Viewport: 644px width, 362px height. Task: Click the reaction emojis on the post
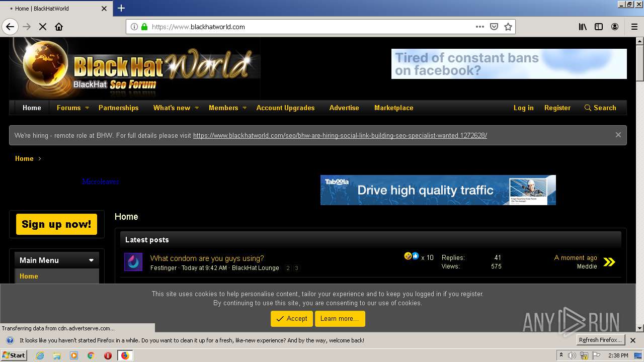(x=412, y=256)
